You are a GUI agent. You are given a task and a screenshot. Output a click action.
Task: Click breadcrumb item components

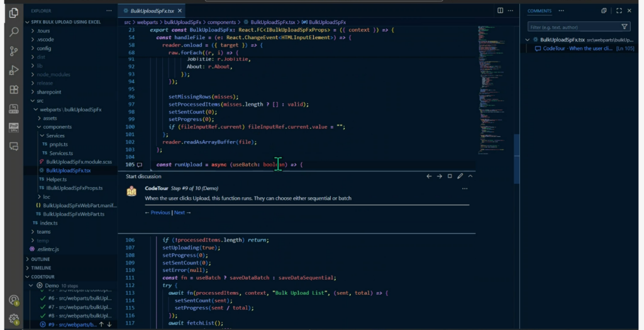pos(221,22)
